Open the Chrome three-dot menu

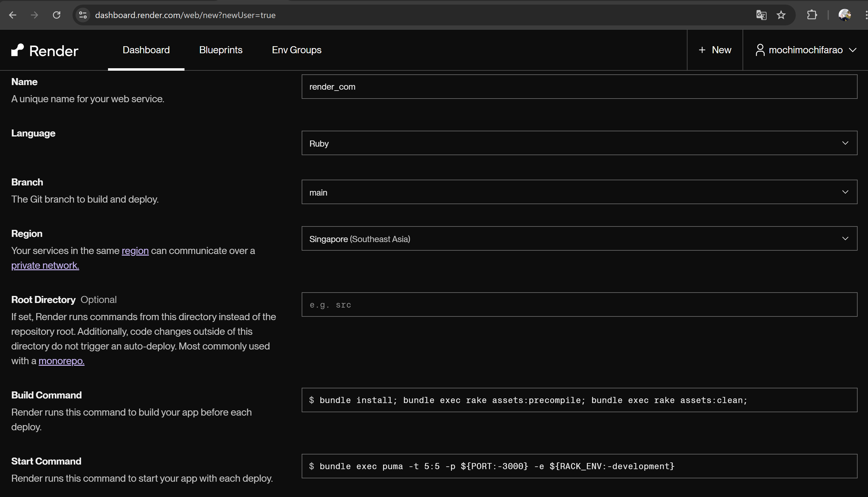866,15
